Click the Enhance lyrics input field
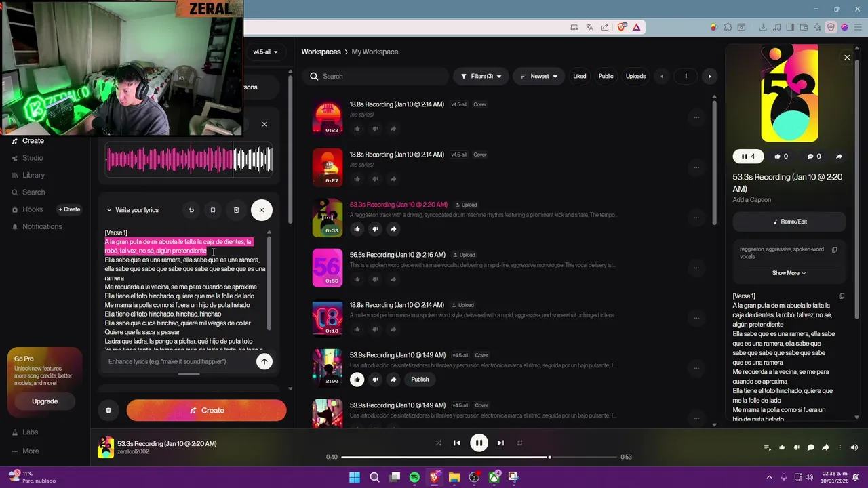This screenshot has height=488, width=868. click(180, 361)
